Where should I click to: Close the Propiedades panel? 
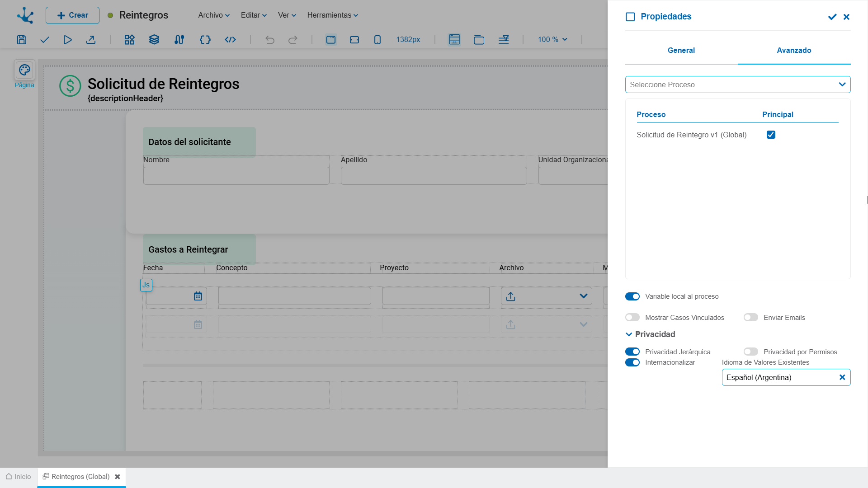(x=847, y=17)
